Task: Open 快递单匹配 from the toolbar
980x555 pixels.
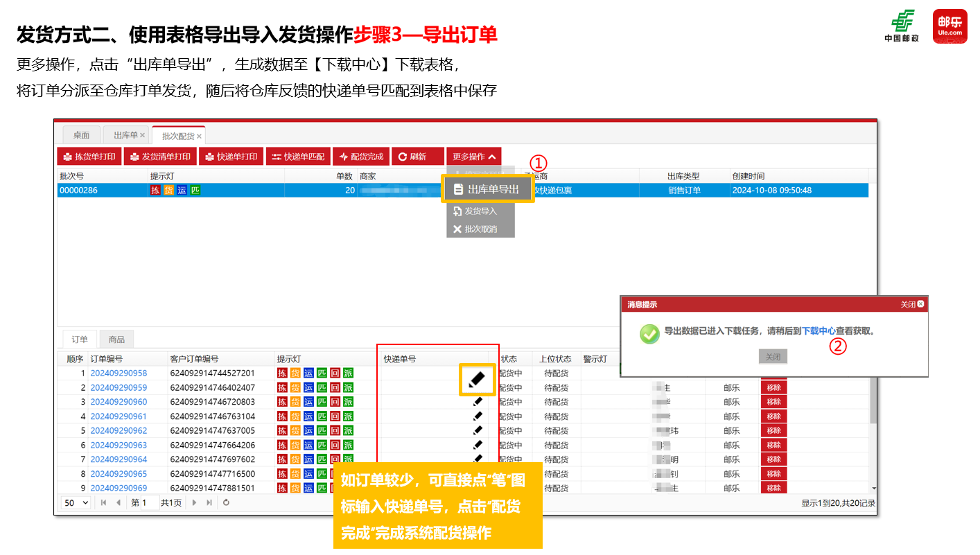Action: tap(298, 157)
